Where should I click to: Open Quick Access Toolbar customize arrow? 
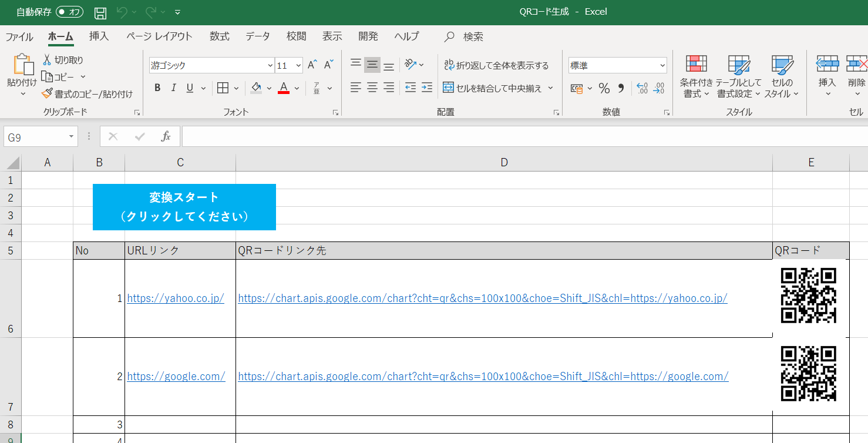click(178, 12)
